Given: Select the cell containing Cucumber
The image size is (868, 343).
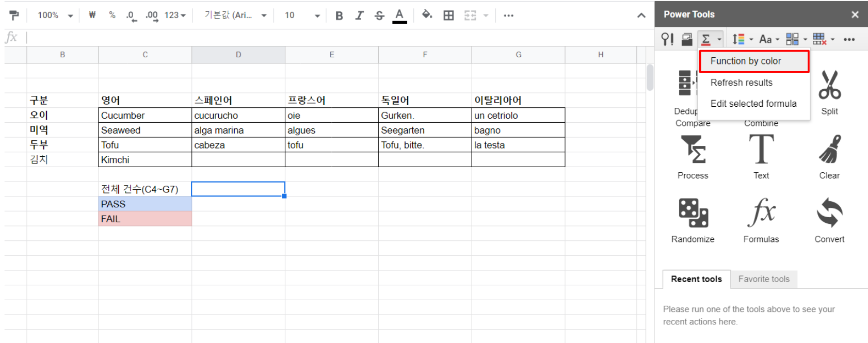Looking at the screenshot, I should point(145,116).
